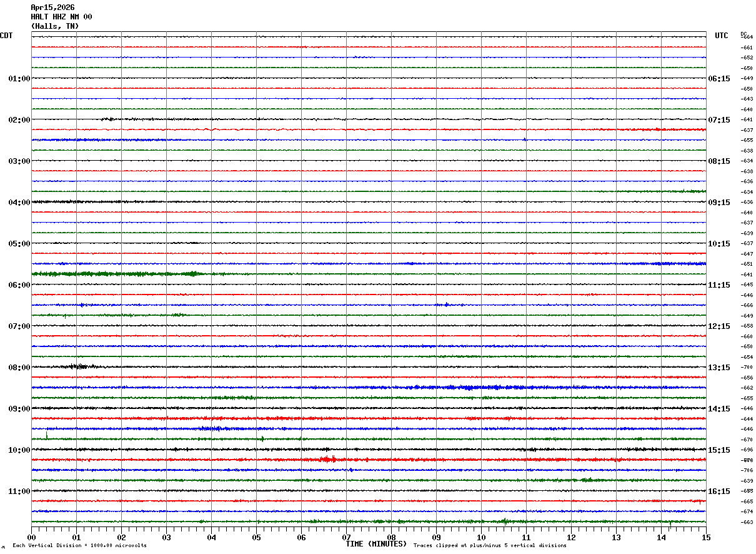Click the black trace event onset at 02:00 CDT

coord(107,119)
